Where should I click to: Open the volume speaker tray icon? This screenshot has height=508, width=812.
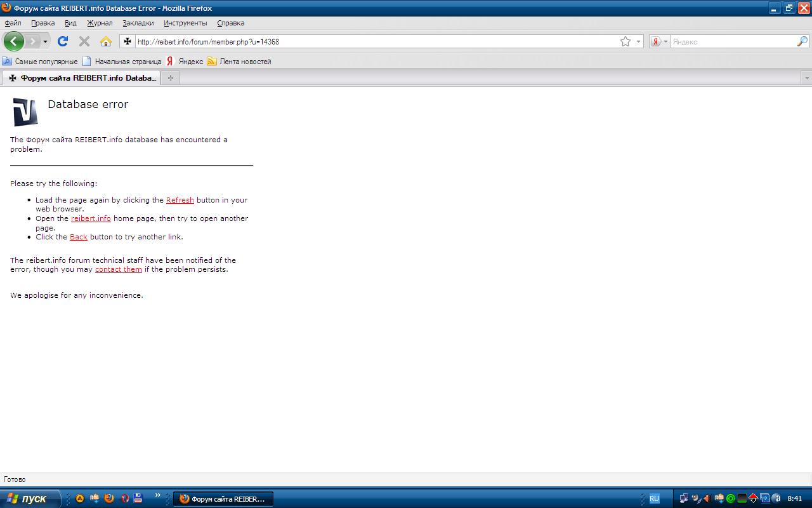tap(707, 498)
